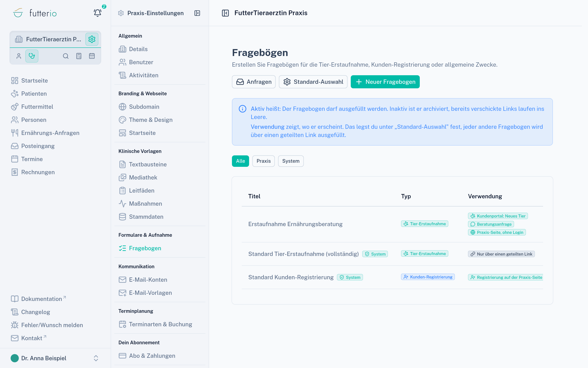Open Standard Tier-Erstaufnahme (vollständig) row
This screenshot has width=588, height=368.
tap(392, 254)
